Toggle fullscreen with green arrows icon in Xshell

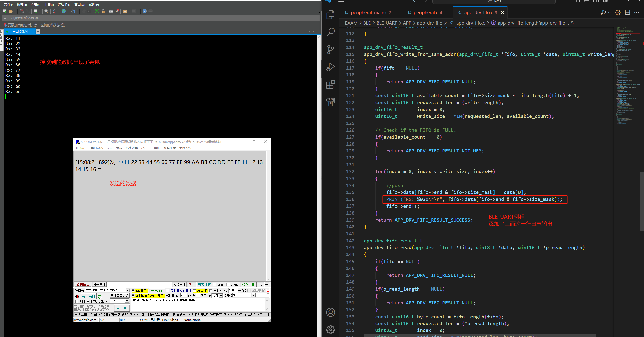(x=97, y=11)
